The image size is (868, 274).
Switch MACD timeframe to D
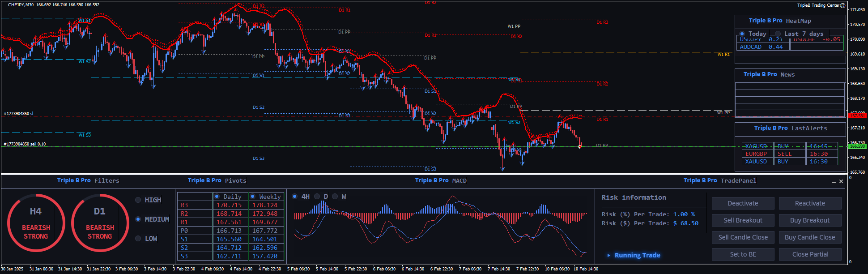pos(317,197)
